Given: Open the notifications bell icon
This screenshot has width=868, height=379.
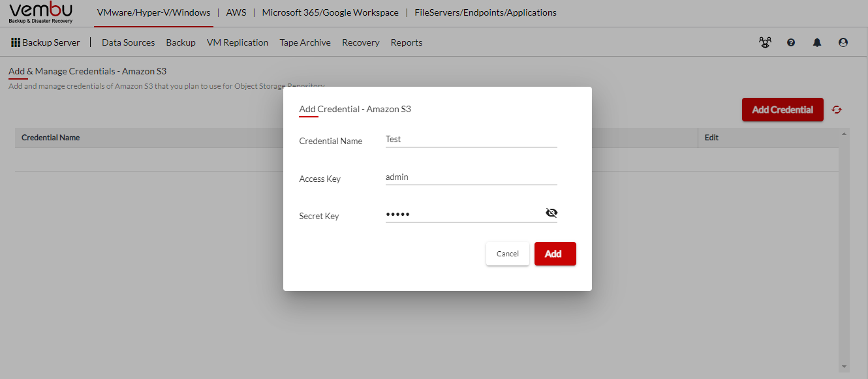Looking at the screenshot, I should [x=817, y=42].
